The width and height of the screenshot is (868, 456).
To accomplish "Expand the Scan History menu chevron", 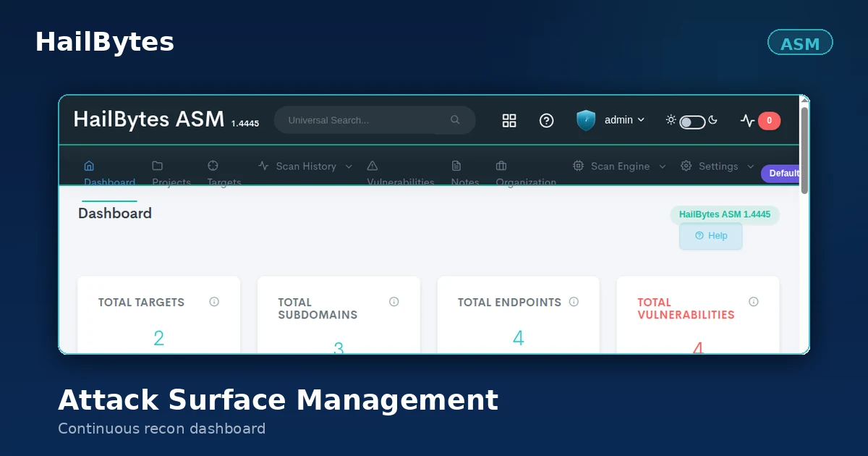I will pos(349,166).
